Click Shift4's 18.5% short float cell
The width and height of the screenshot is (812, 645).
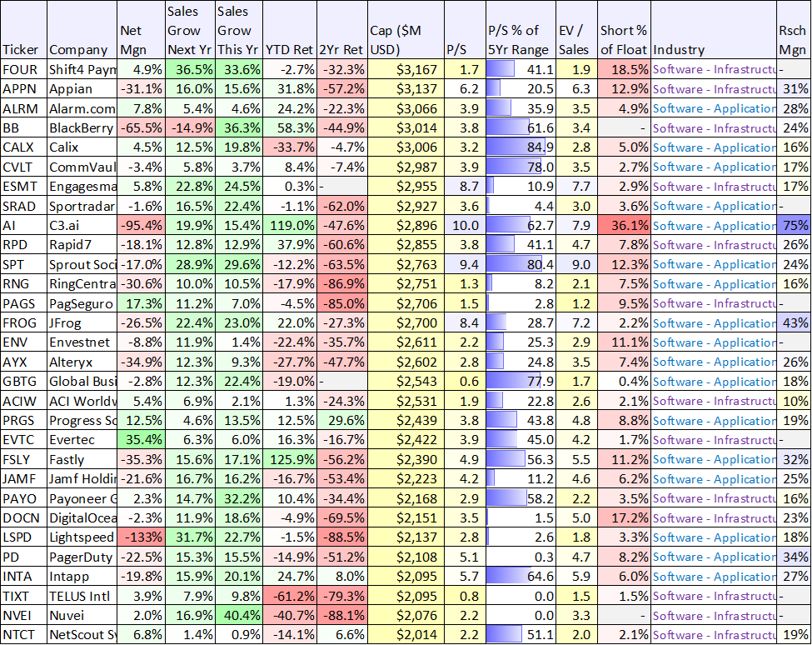pyautogui.click(x=624, y=69)
